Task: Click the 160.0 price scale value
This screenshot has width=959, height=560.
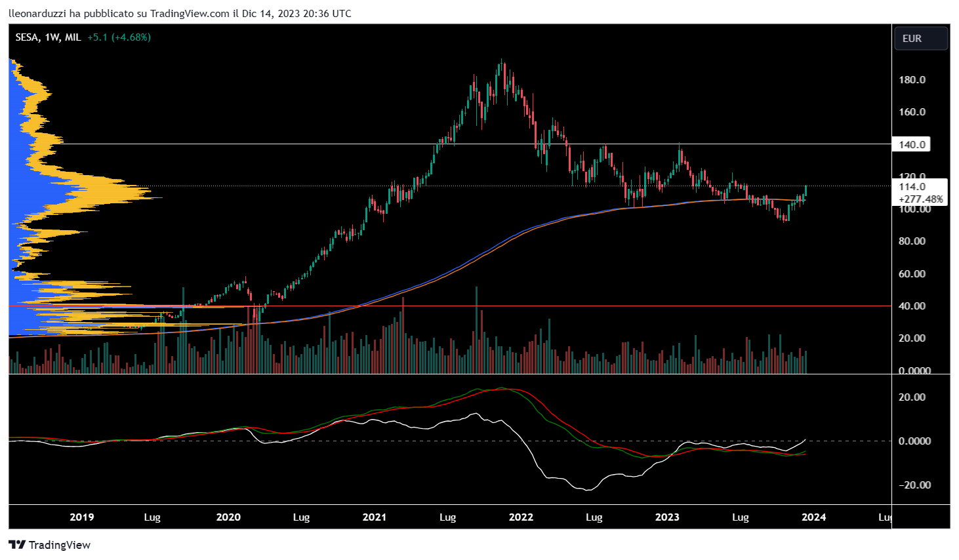Action: tap(912, 112)
